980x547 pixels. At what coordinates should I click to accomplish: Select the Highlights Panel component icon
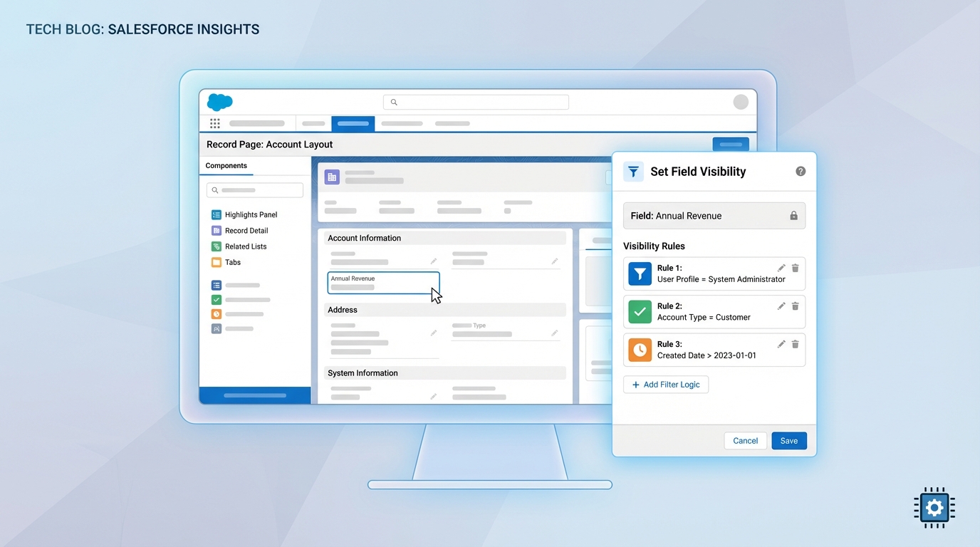[216, 214]
